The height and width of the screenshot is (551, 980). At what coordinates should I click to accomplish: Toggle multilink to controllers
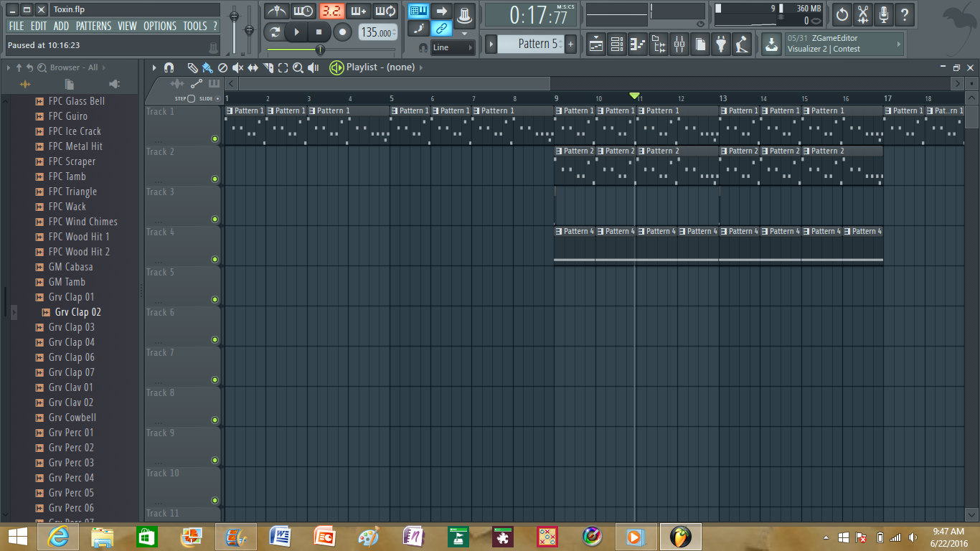pyautogui.click(x=442, y=29)
